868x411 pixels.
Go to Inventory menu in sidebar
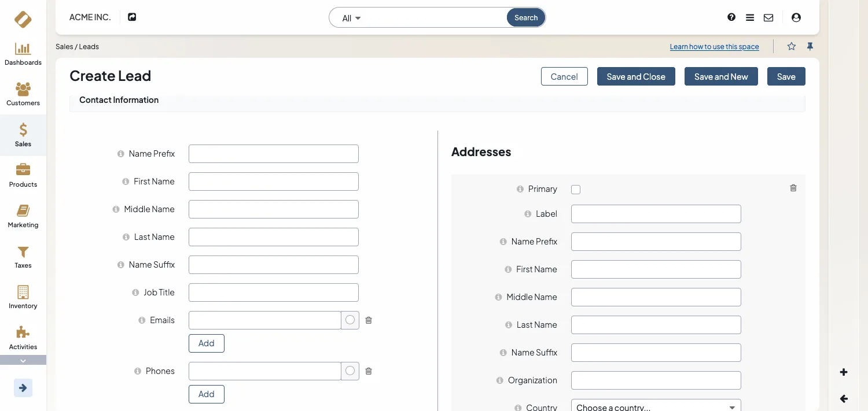(23, 297)
